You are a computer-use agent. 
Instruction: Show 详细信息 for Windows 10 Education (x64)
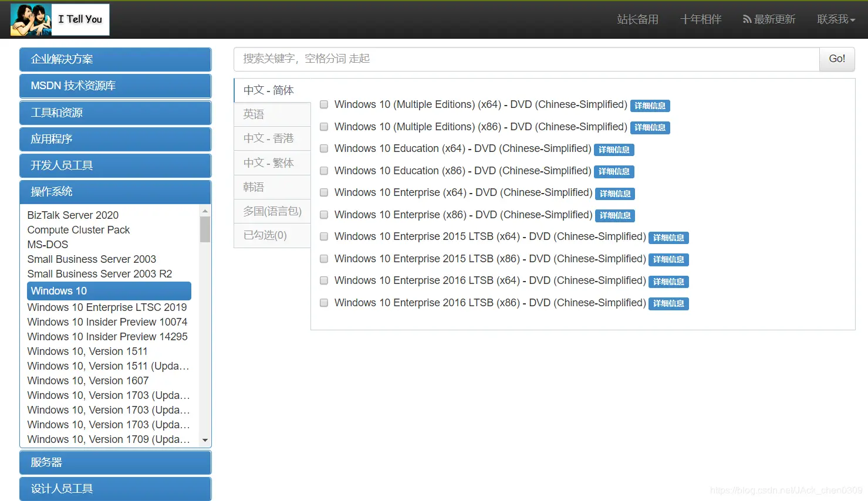[614, 150]
